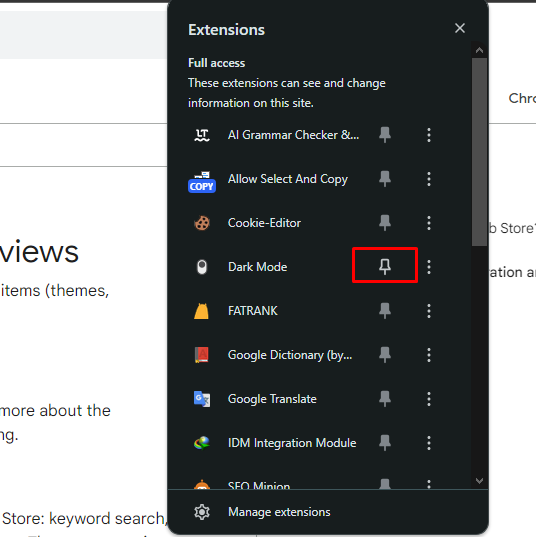Open the IDM Integration Module icon
This screenshot has height=537, width=536.
[202, 443]
